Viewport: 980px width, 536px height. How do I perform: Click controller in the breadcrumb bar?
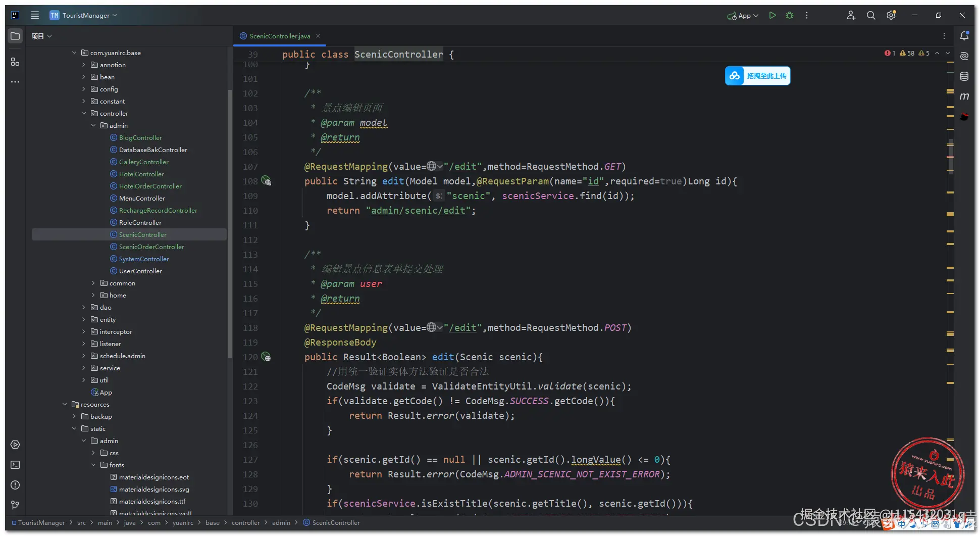click(x=246, y=522)
